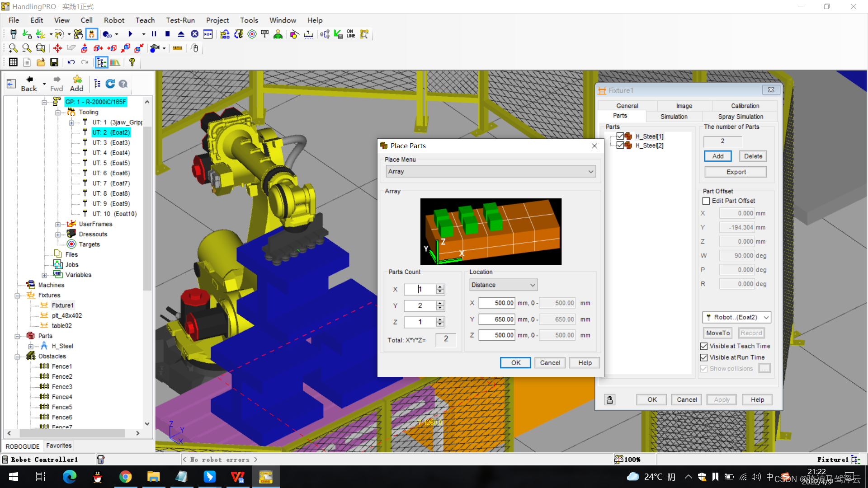The height and width of the screenshot is (488, 868).
Task: Toggle the H_Steel[2] part checkbox
Action: pos(620,145)
